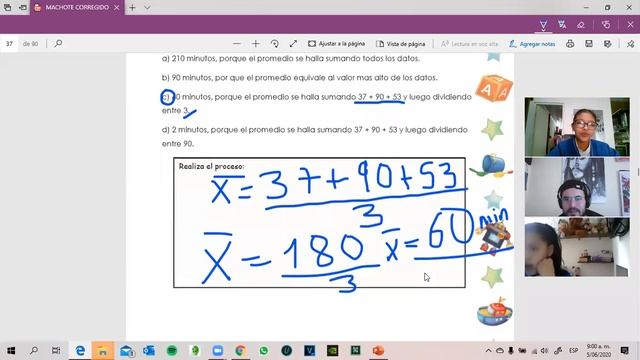Open the PDF search magnifier
Viewport: 640px width, 360px height.
point(58,43)
